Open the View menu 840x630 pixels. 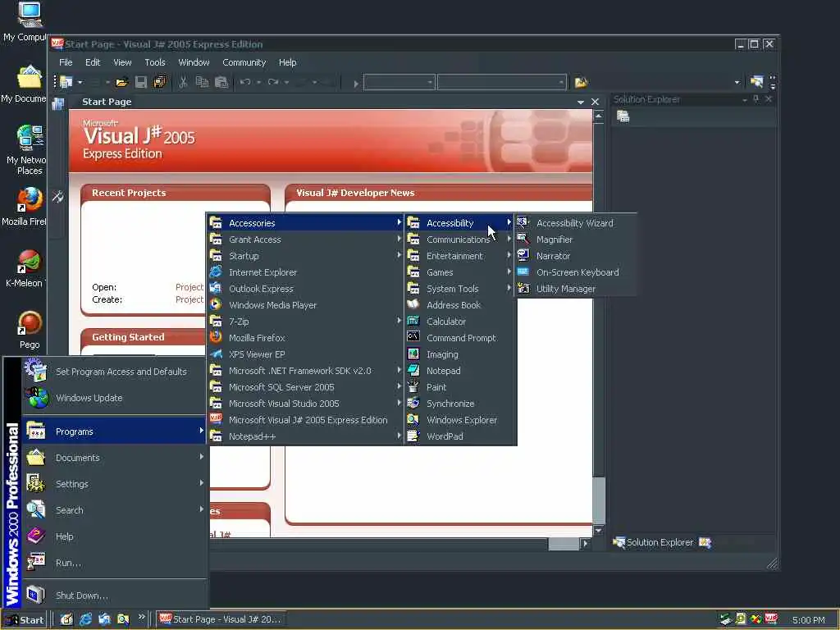(122, 62)
